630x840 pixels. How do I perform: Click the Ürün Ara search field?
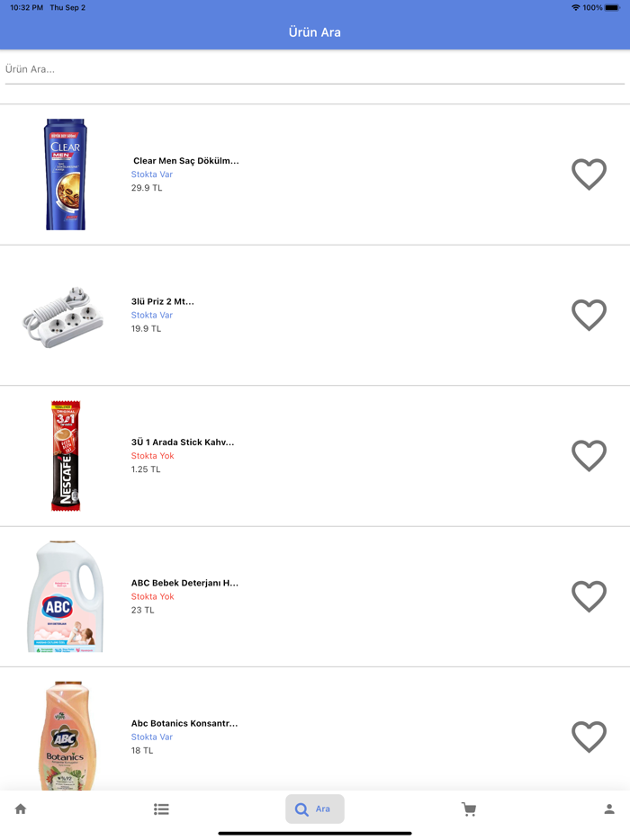click(x=314, y=69)
